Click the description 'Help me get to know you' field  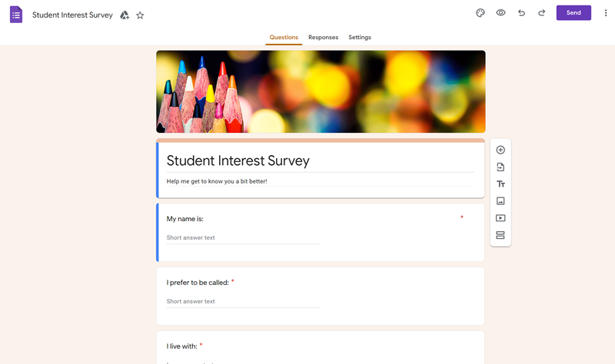[320, 181]
